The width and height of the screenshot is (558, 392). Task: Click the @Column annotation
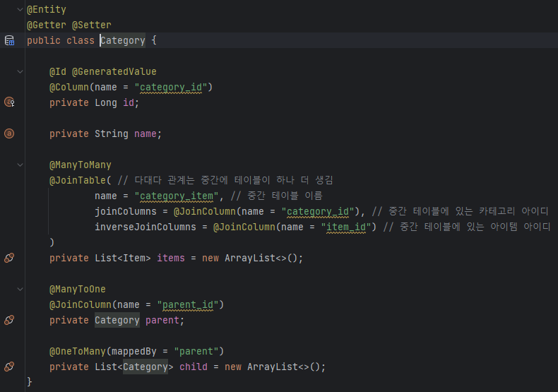69,88
